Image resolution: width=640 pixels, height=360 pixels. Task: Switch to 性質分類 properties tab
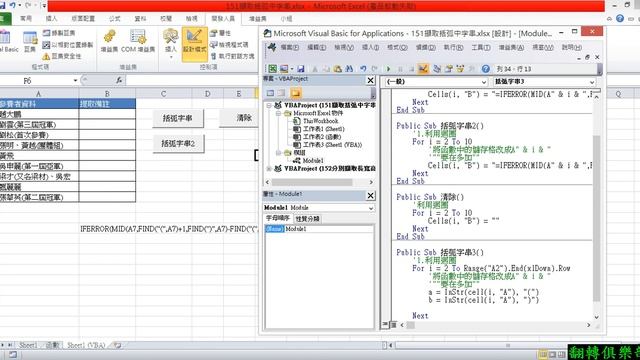point(307,219)
